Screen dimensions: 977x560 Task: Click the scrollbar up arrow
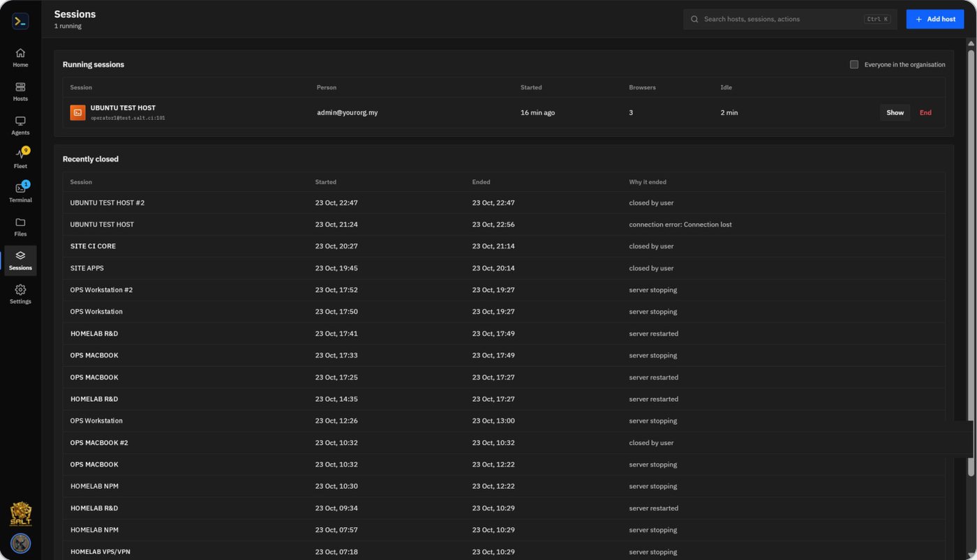(971, 43)
